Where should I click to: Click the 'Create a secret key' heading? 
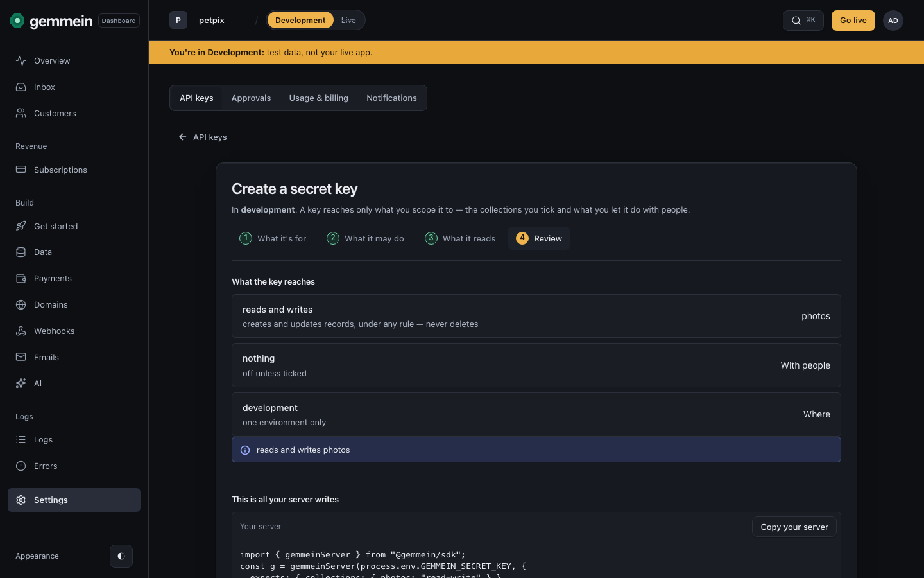tap(295, 189)
